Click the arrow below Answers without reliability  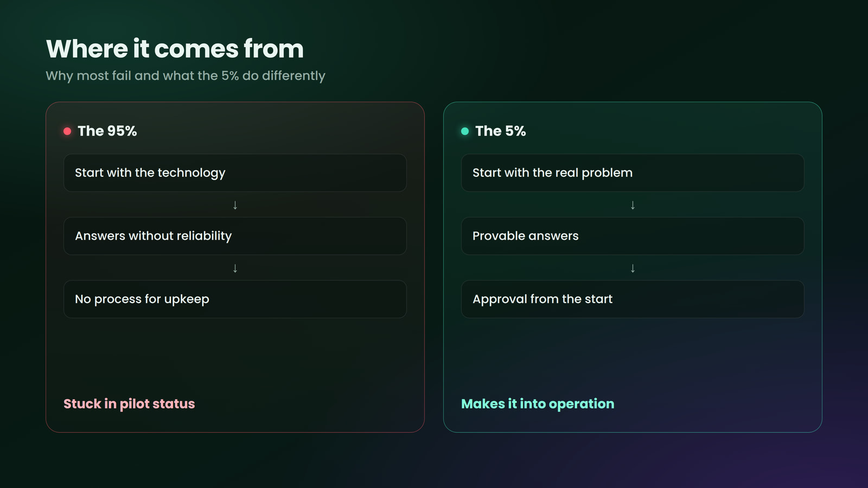click(235, 268)
